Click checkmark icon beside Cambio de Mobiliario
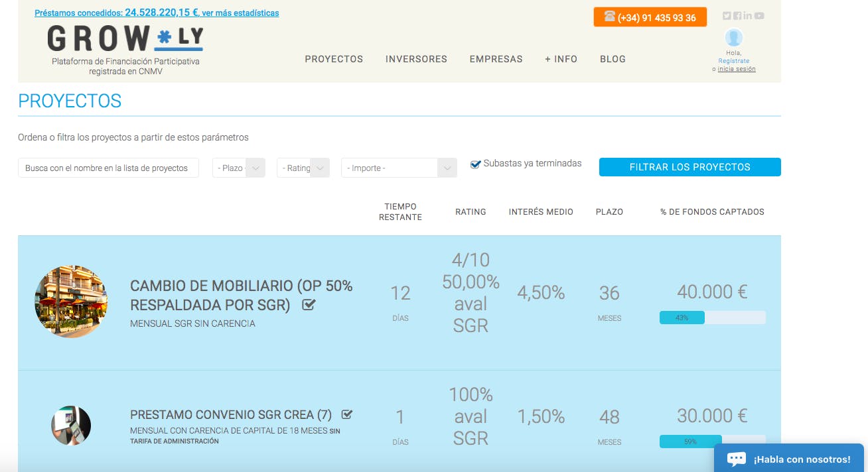 [309, 305]
